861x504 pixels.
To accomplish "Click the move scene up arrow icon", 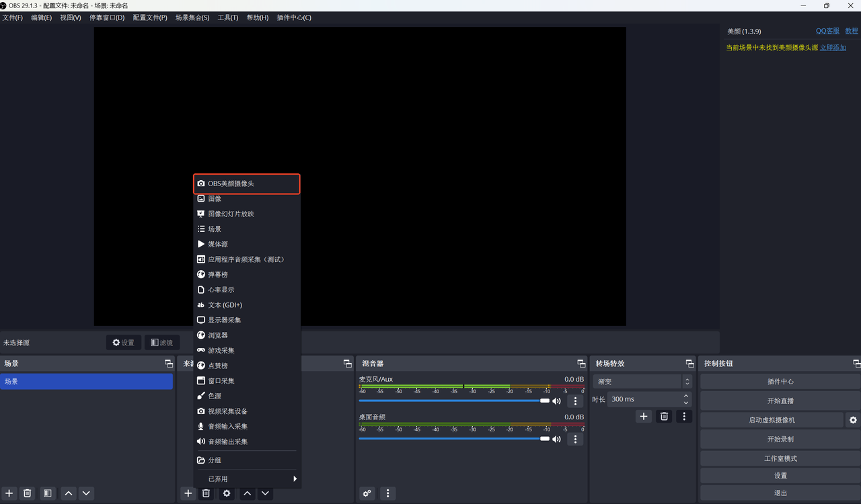I will pyautogui.click(x=67, y=493).
